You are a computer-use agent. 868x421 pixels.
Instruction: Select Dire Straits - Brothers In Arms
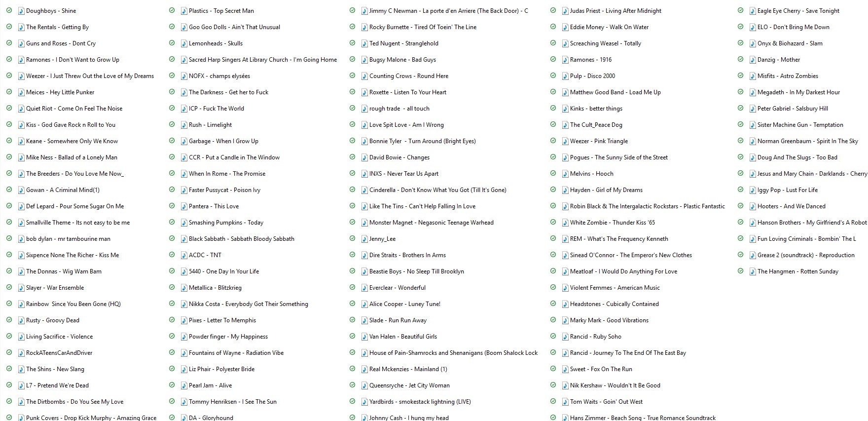(407, 255)
